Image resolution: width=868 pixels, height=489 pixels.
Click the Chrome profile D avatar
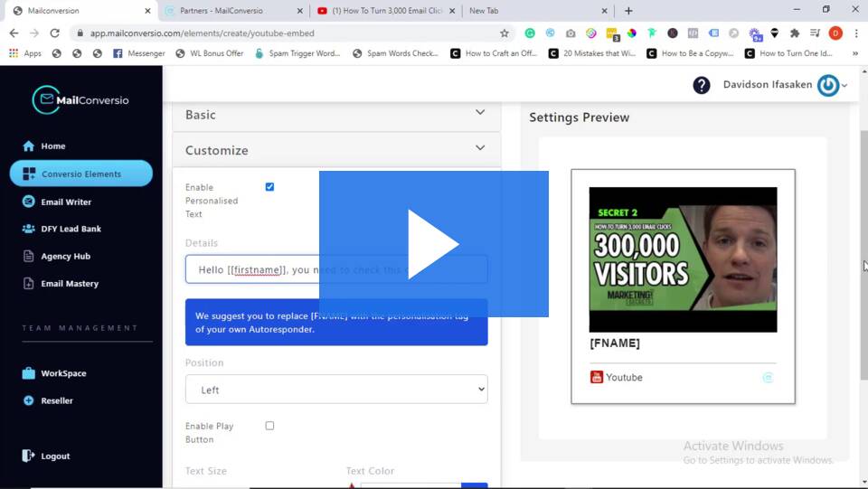[835, 33]
